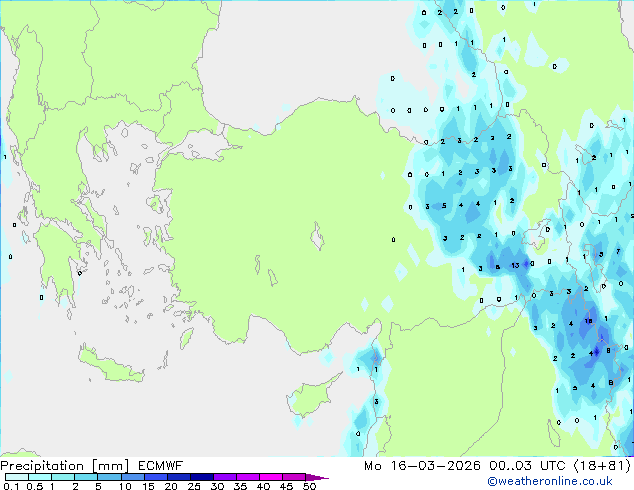Click the date 16-03-2026 in the timestamp
The width and height of the screenshot is (634, 490).
point(435,466)
